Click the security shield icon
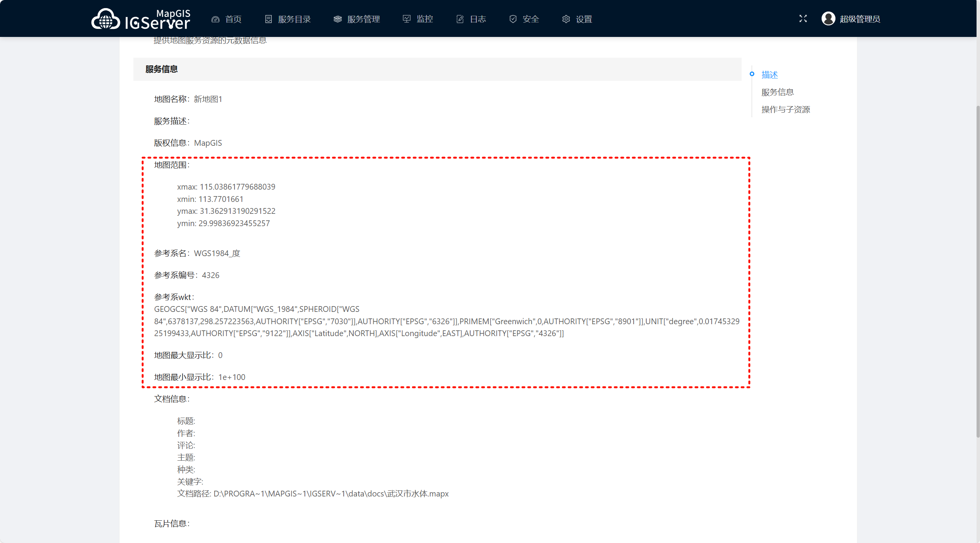Viewport: 980px width, 543px height. tap(513, 19)
